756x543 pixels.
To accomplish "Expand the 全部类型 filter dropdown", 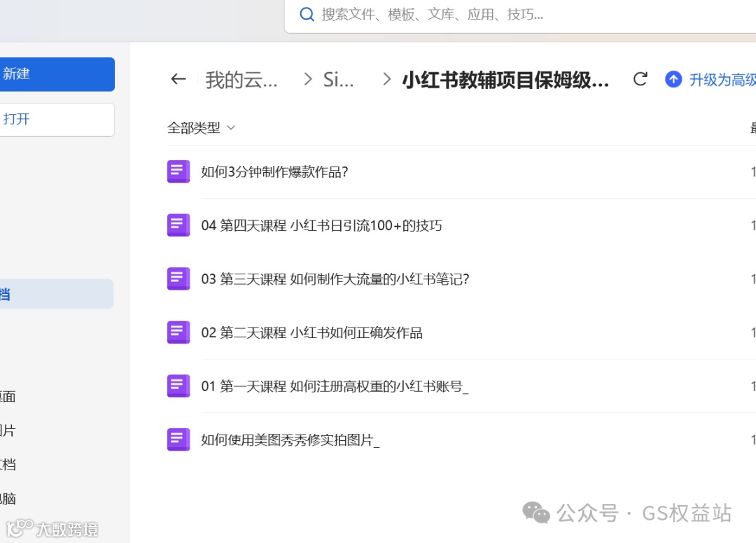I will (x=201, y=127).
